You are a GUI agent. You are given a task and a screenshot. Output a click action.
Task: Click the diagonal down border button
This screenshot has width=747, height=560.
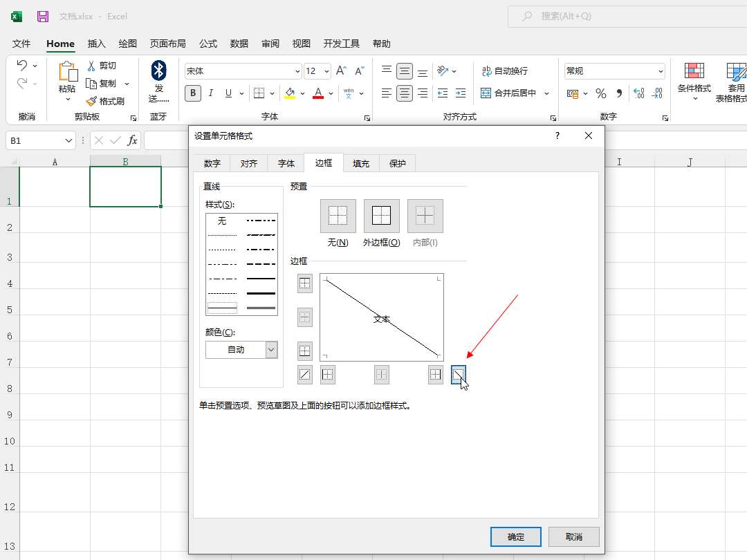pyautogui.click(x=459, y=375)
